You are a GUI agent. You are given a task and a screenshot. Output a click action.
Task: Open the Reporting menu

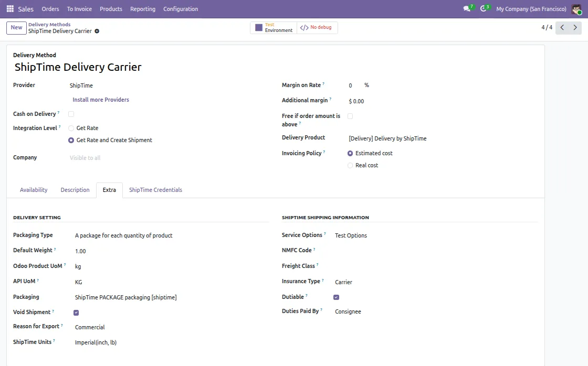click(x=143, y=9)
